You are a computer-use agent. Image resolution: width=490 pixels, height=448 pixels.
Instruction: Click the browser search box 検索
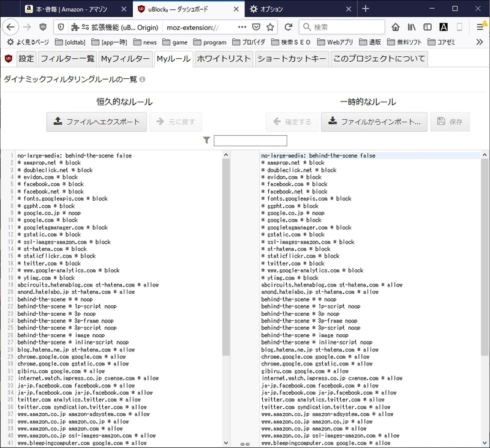[x=342, y=27]
